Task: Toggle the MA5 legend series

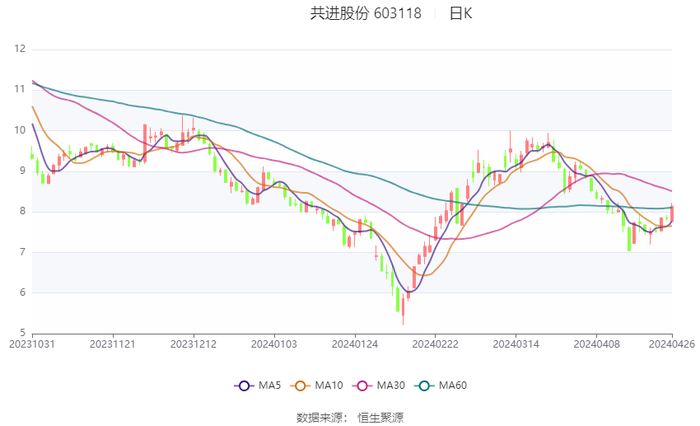Action: 257,386
